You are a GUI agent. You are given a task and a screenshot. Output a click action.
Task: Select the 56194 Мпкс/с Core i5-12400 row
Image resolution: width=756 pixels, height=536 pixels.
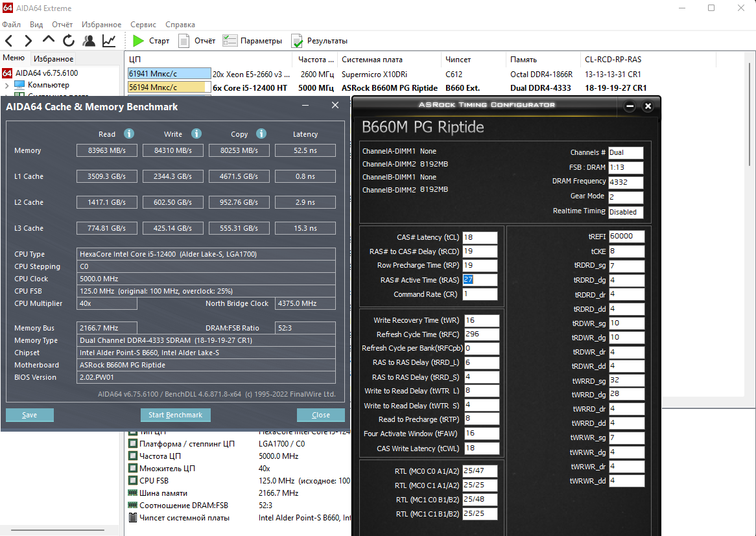(x=387, y=87)
